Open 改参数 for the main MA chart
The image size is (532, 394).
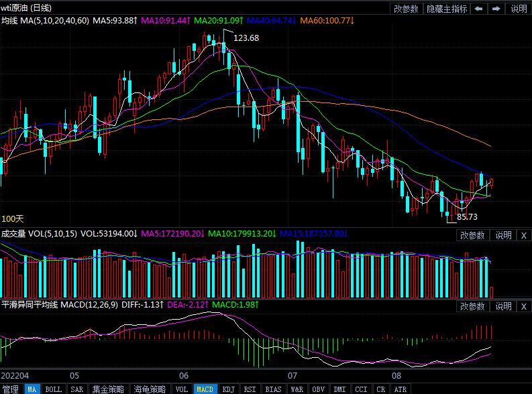[406, 9]
